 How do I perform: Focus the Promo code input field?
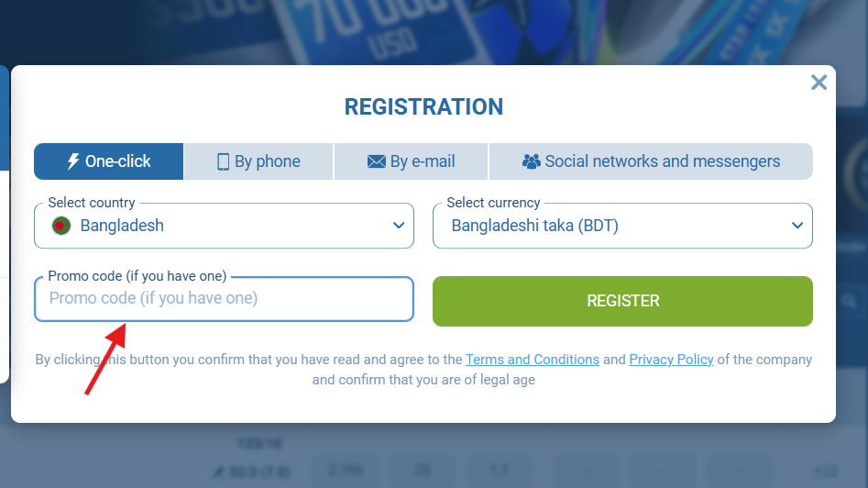click(x=224, y=299)
